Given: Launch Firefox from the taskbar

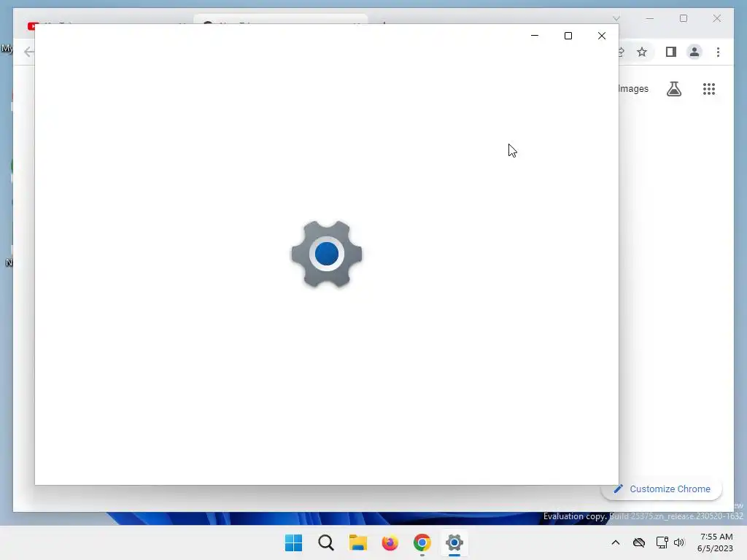Looking at the screenshot, I should 390,542.
